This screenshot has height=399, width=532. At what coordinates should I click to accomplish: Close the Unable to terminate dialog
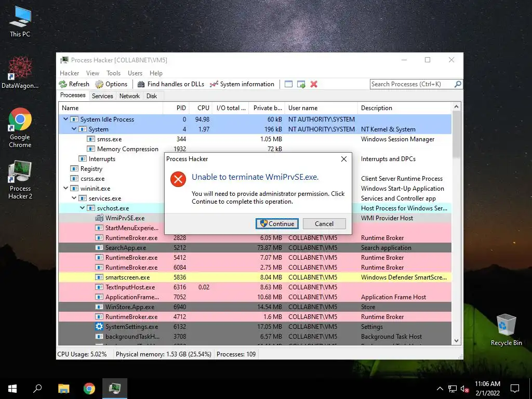[344, 159]
